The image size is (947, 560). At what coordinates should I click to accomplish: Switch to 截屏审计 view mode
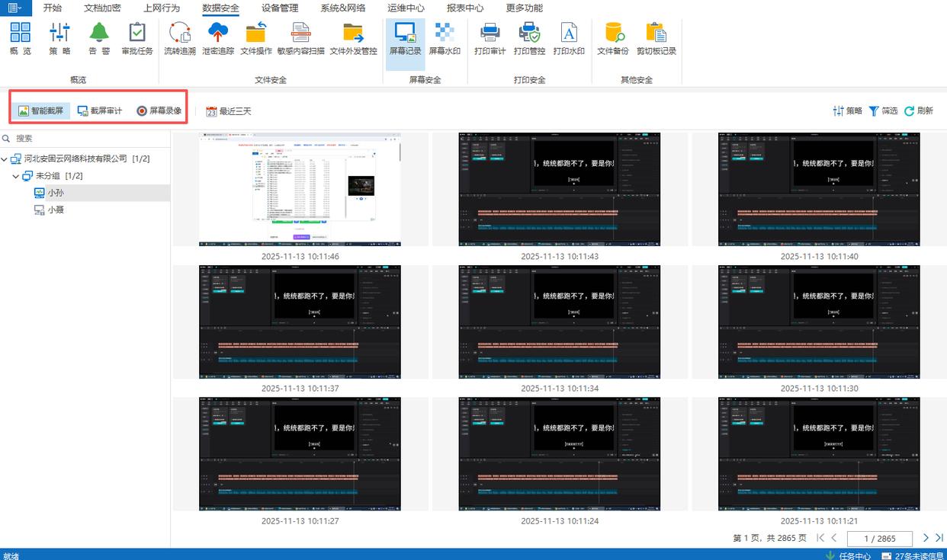(x=100, y=110)
